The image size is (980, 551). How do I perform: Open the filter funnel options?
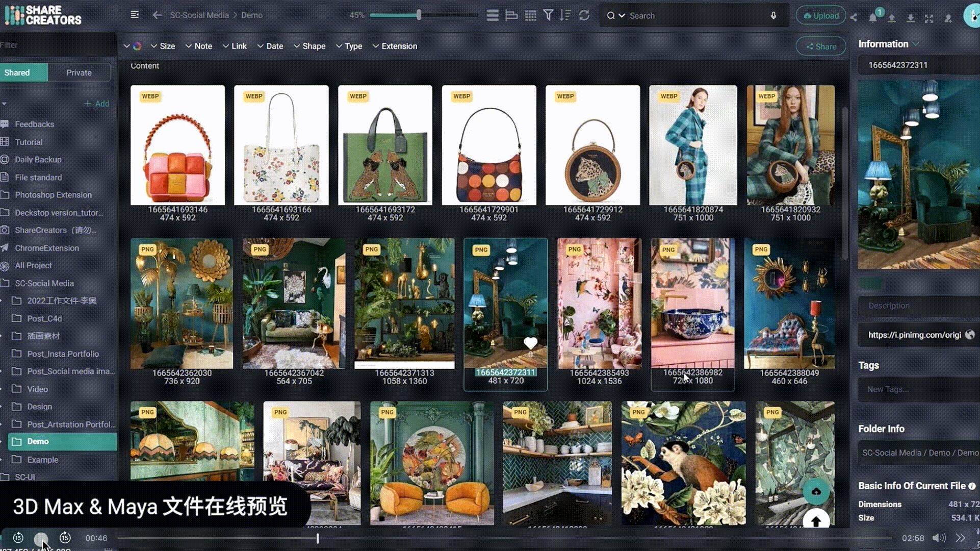[x=548, y=15]
